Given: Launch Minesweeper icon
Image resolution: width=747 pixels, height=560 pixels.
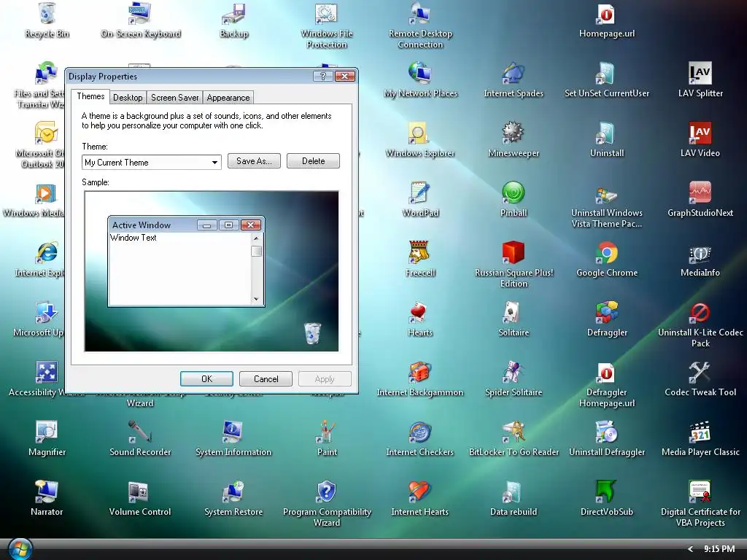Looking at the screenshot, I should (x=514, y=133).
